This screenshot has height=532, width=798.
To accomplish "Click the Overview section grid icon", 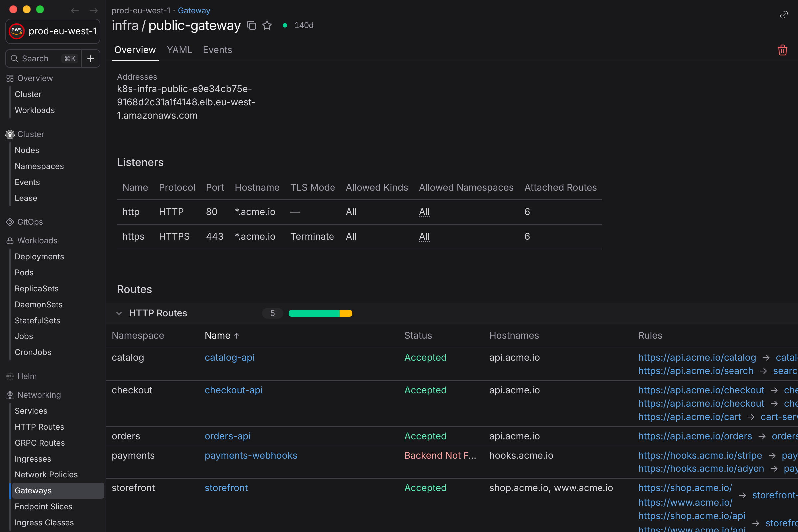I will 10,78.
